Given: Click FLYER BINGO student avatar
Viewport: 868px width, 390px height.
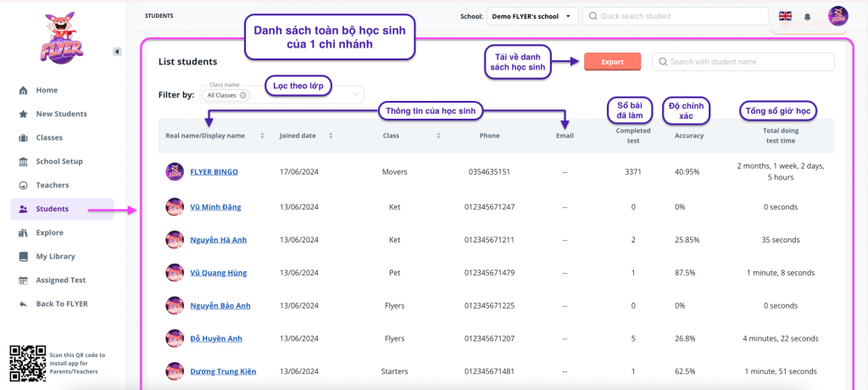Looking at the screenshot, I should (175, 171).
